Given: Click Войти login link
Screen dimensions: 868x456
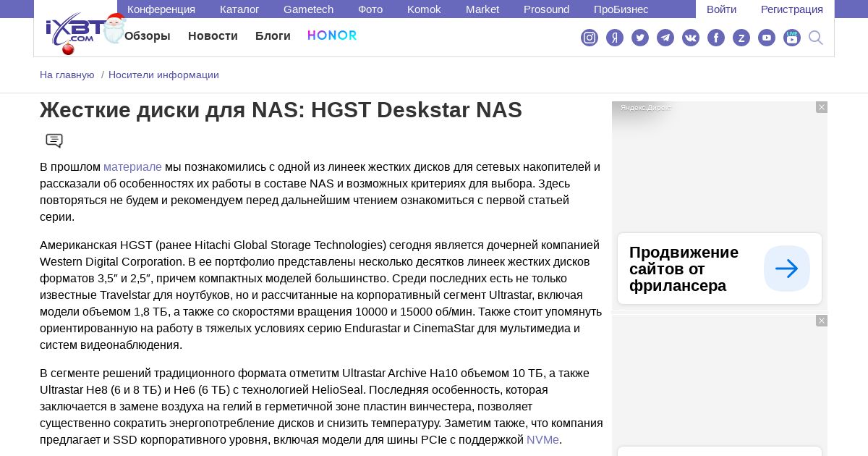Looking at the screenshot, I should (x=722, y=9).
